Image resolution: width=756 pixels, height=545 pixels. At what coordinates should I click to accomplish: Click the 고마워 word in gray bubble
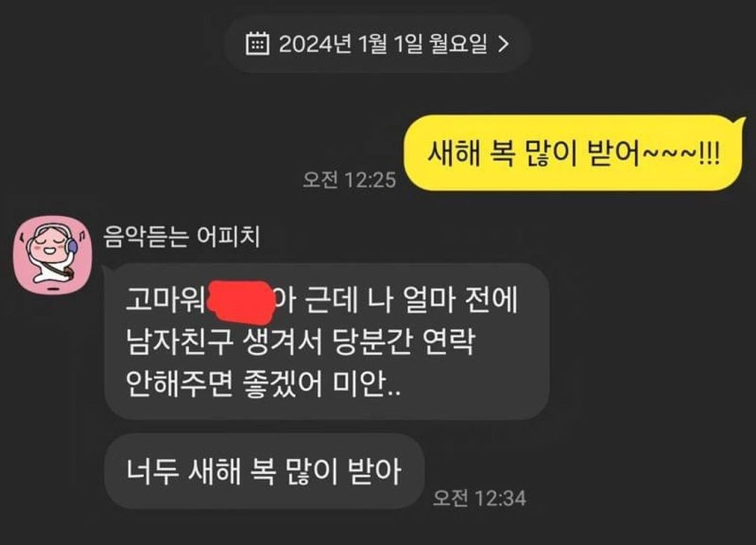click(x=165, y=300)
